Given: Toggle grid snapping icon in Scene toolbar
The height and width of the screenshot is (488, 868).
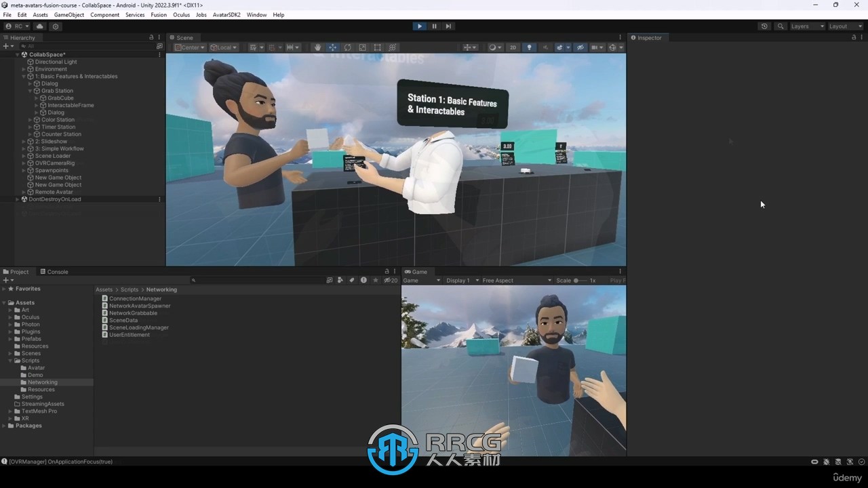Looking at the screenshot, I should click(273, 47).
